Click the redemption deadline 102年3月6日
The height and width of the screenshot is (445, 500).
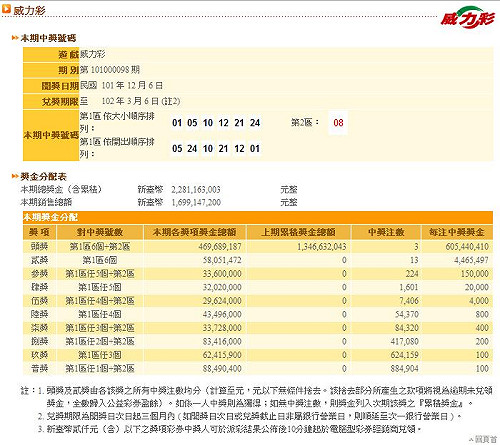[141, 101]
